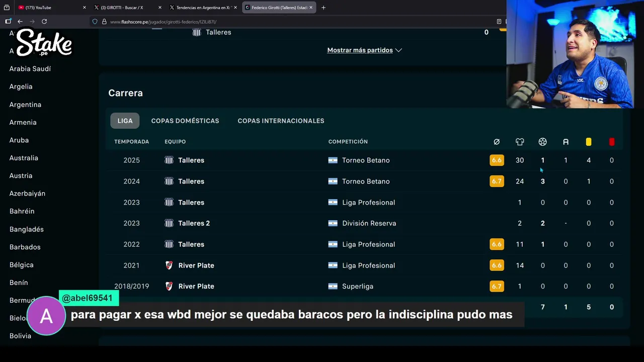The height and width of the screenshot is (362, 644).
Task: Select Australia in country list
Action: point(24,158)
